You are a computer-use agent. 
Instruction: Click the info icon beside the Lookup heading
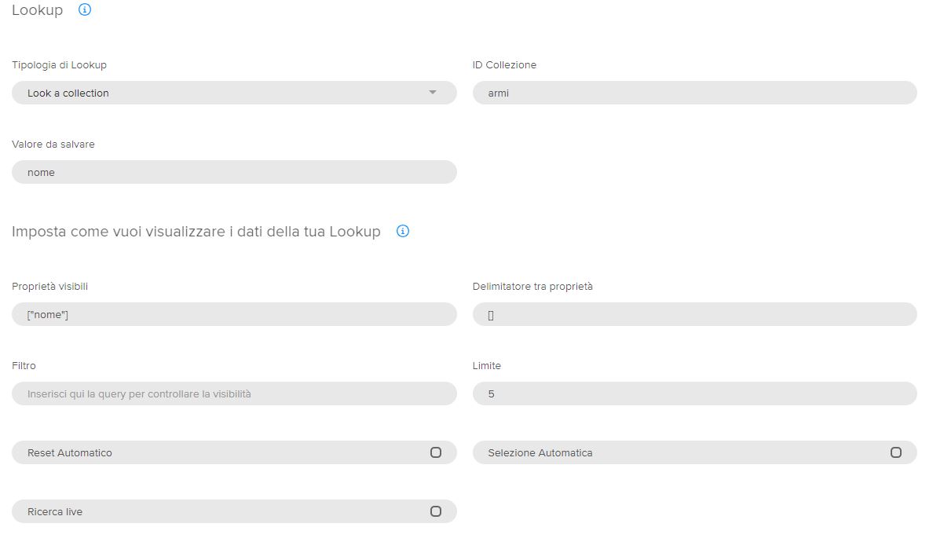(85, 10)
